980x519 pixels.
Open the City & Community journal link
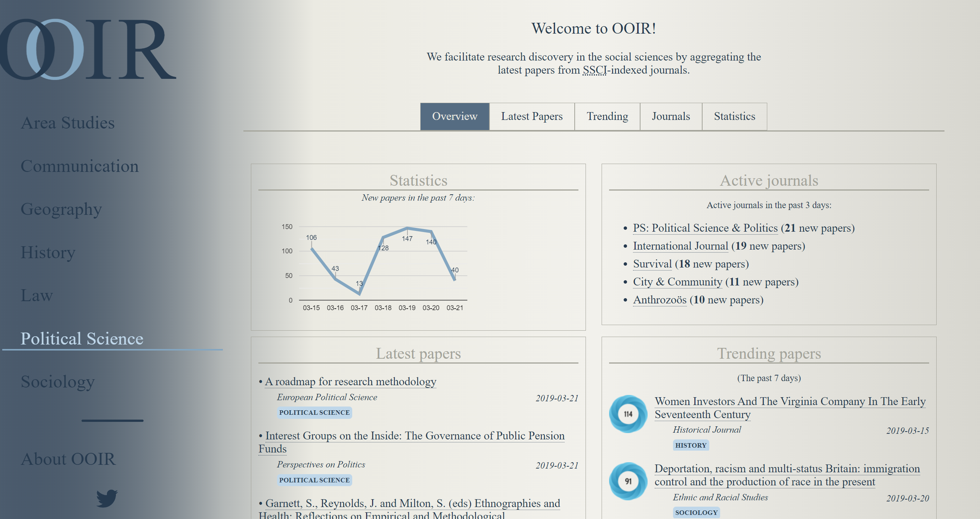tap(677, 282)
